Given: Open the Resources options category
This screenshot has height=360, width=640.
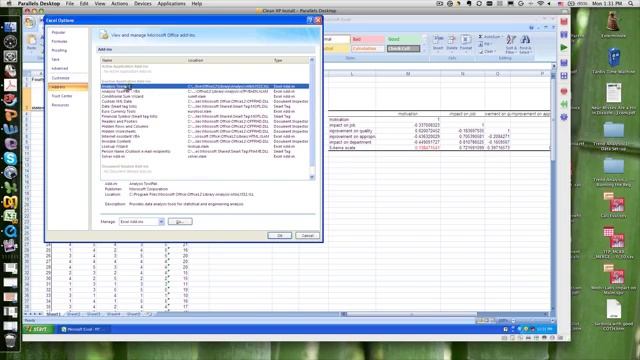Looking at the screenshot, I should pos(60,105).
